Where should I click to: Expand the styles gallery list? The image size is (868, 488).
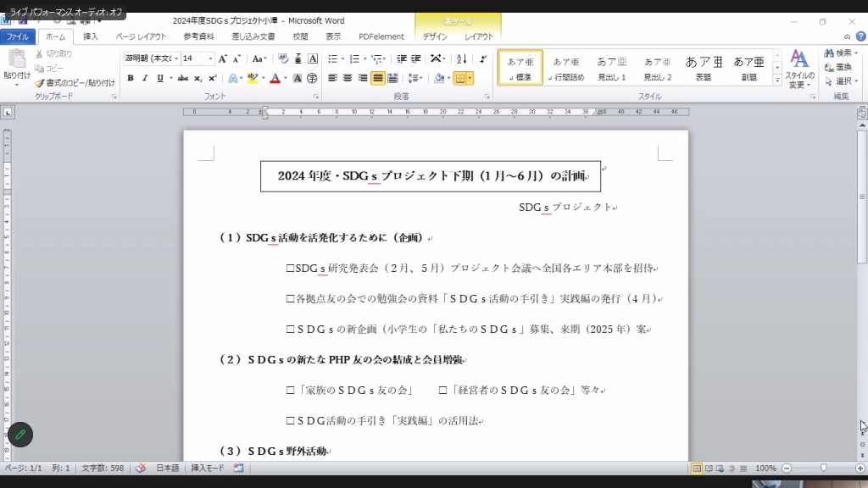777,80
